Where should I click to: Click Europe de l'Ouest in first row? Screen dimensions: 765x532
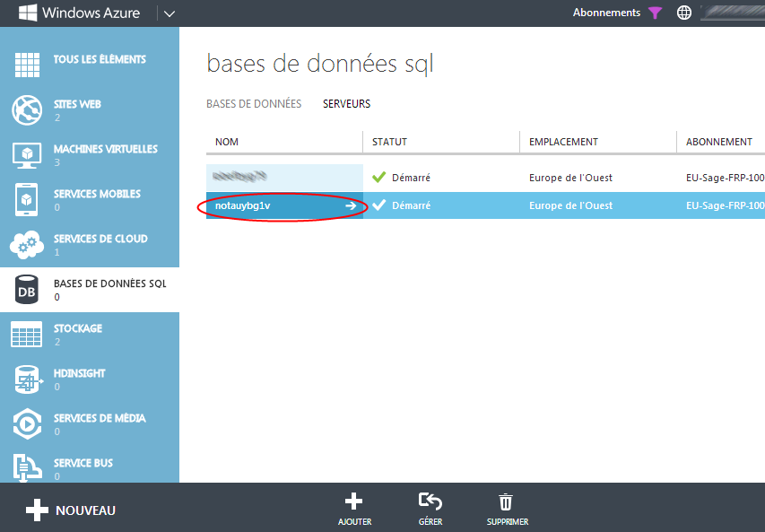[570, 178]
